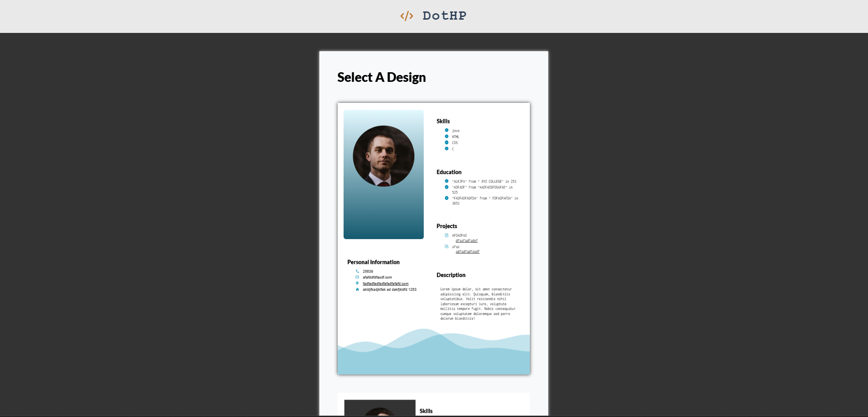Click the address text ending in 1253

point(389,289)
